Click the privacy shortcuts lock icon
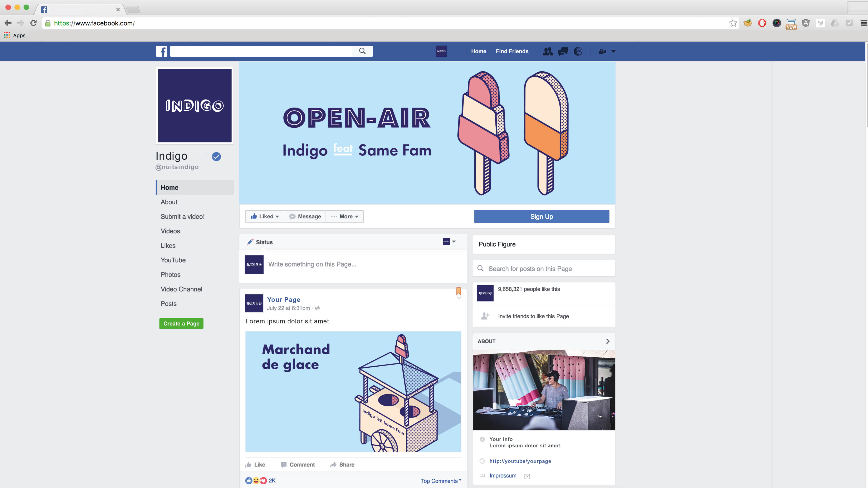 (x=602, y=51)
